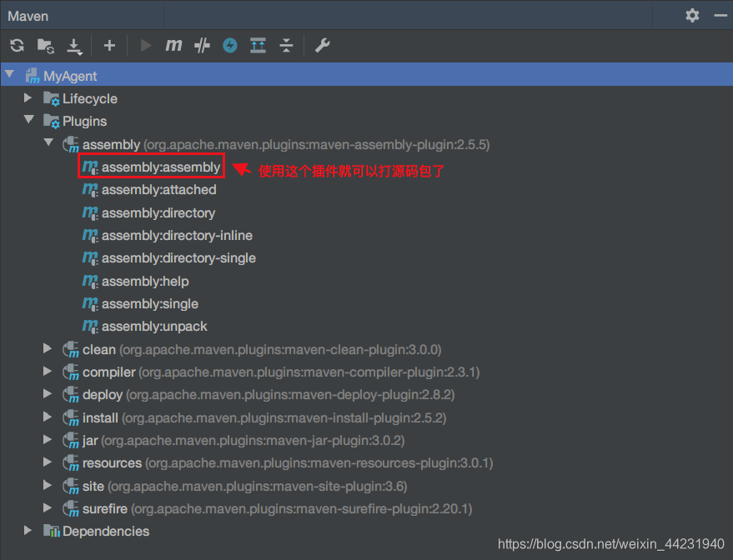Click the deploy plugin icon
Screen dimensions: 733x560
coord(71,395)
